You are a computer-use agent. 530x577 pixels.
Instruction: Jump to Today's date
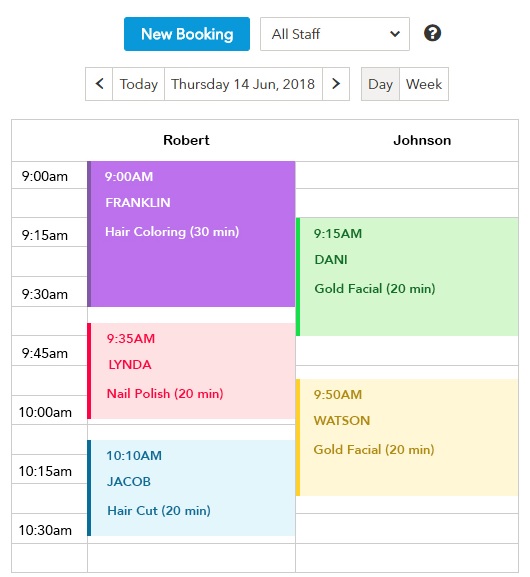[138, 84]
